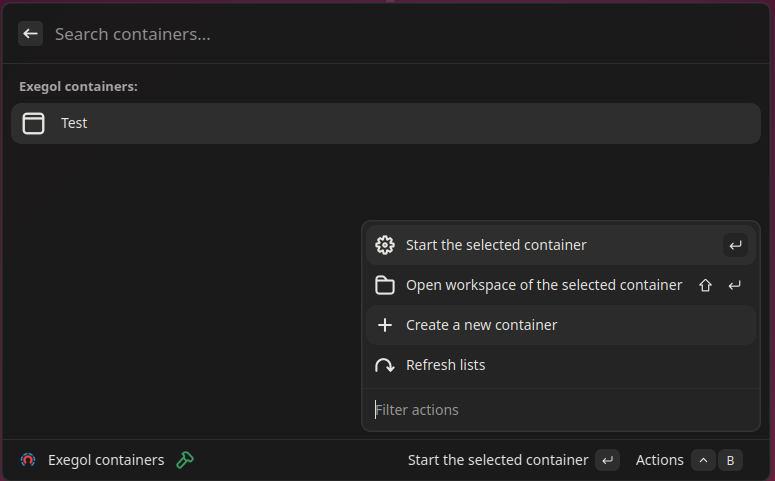The height and width of the screenshot is (481, 775).
Task: Choose Start the selected container in menu
Action: [560, 245]
